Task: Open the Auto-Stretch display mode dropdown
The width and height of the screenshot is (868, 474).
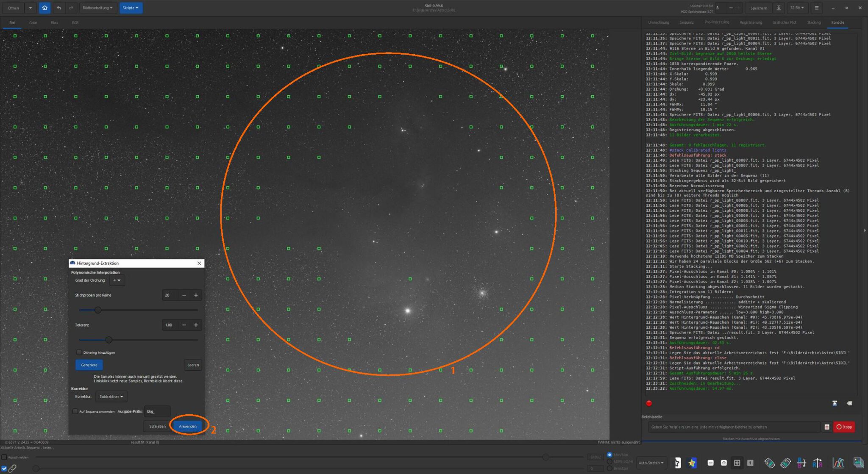Action: pos(651,463)
